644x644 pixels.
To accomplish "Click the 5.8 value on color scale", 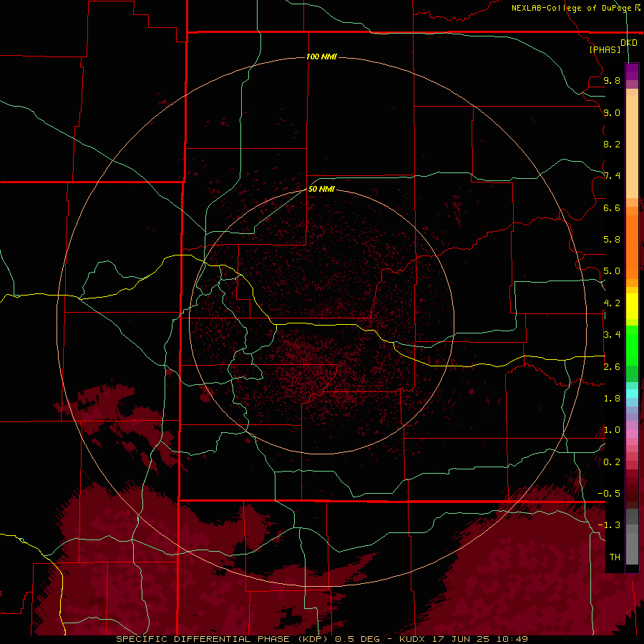I will pos(612,240).
